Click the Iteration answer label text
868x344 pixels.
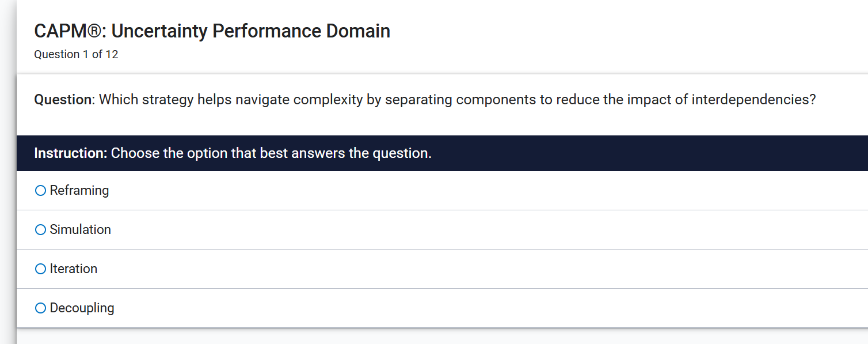tap(74, 269)
